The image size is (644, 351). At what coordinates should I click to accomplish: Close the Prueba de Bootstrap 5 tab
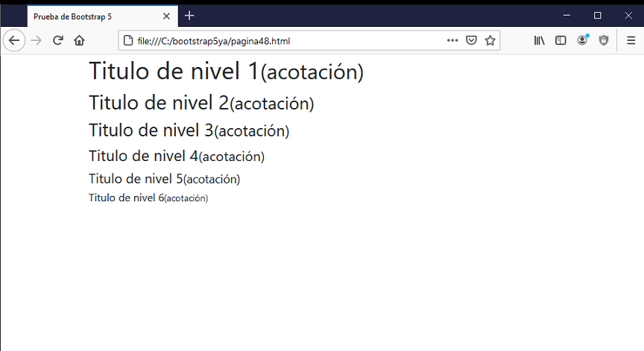click(x=166, y=16)
